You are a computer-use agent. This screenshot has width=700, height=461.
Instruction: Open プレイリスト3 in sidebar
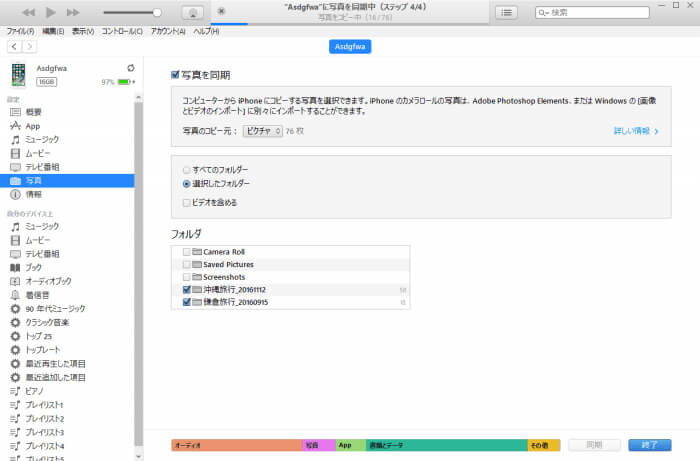67,432
